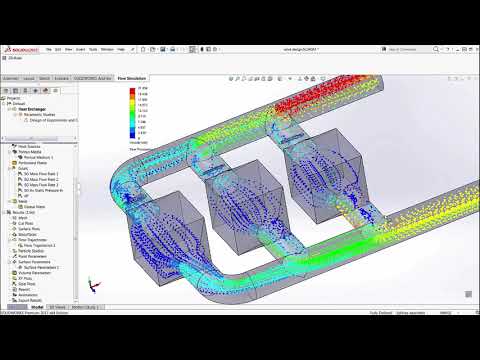
Task: Open the Tools menu
Action: (93, 49)
